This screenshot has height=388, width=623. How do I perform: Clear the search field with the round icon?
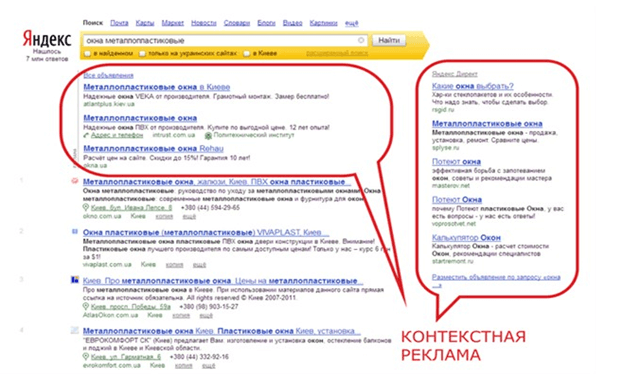(x=361, y=40)
